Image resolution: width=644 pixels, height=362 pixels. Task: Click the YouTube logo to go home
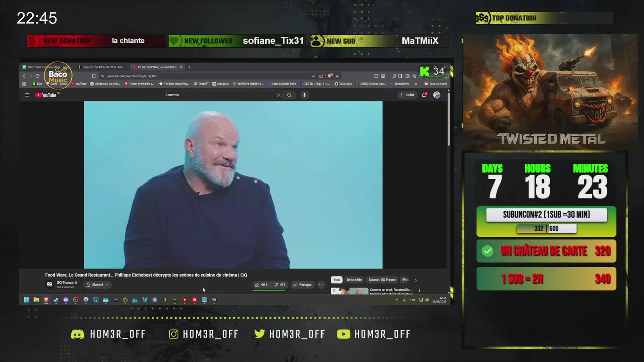(47, 95)
